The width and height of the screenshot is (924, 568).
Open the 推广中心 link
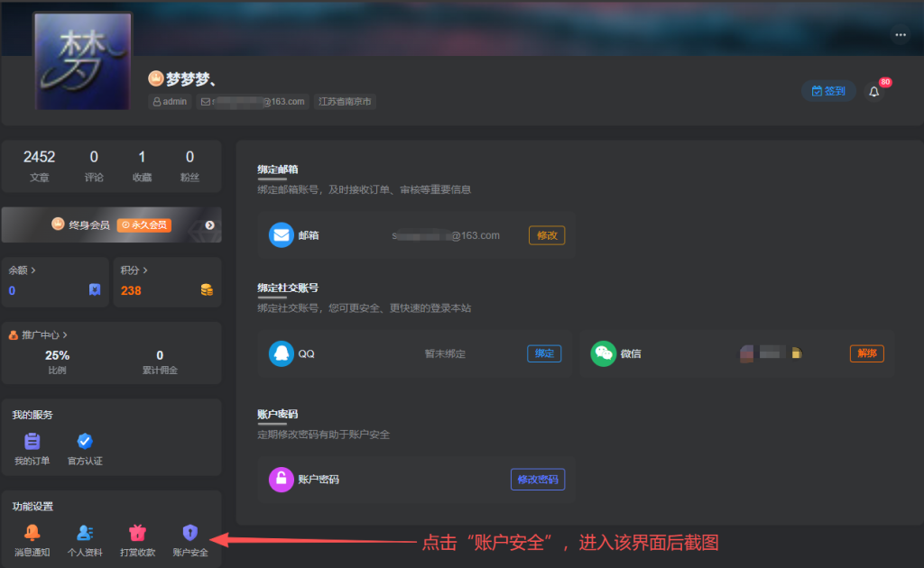coord(38,334)
